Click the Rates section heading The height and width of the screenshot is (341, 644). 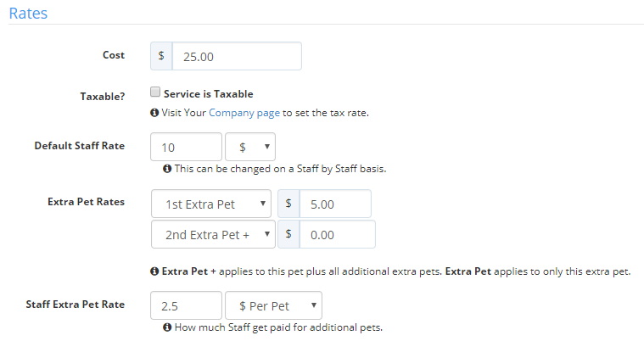28,13
